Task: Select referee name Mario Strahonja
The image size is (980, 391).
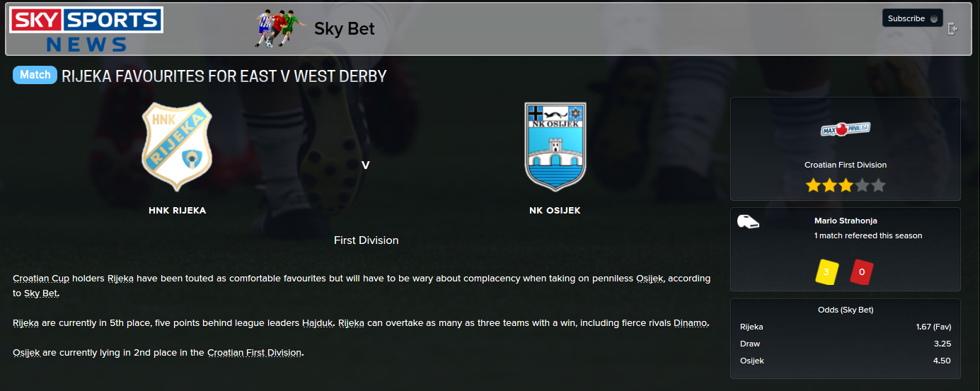Action: pyautogui.click(x=846, y=221)
